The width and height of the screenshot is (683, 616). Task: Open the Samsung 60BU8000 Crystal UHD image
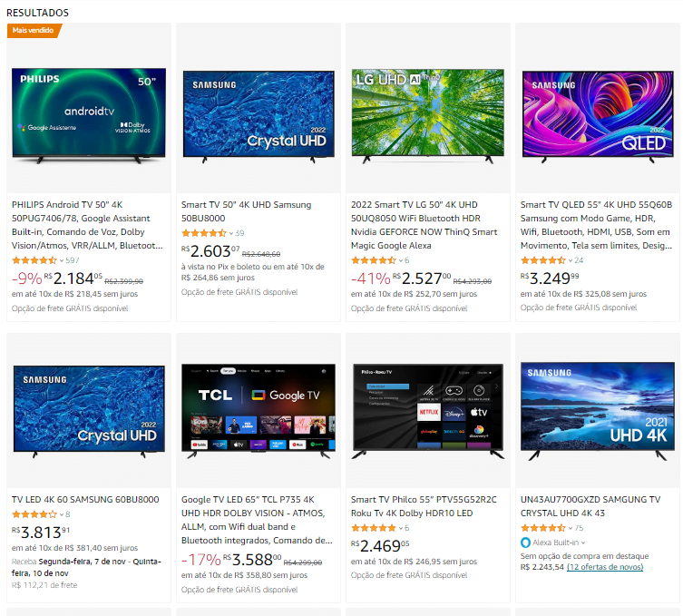click(89, 411)
